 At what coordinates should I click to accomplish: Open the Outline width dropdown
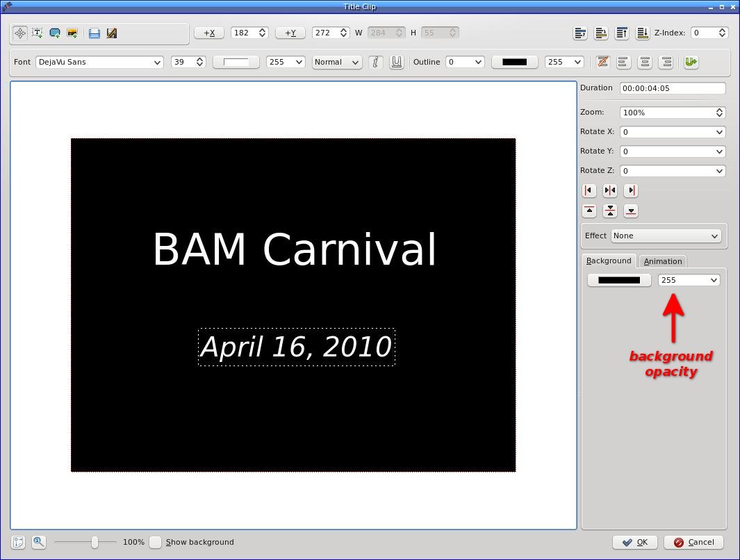point(465,62)
